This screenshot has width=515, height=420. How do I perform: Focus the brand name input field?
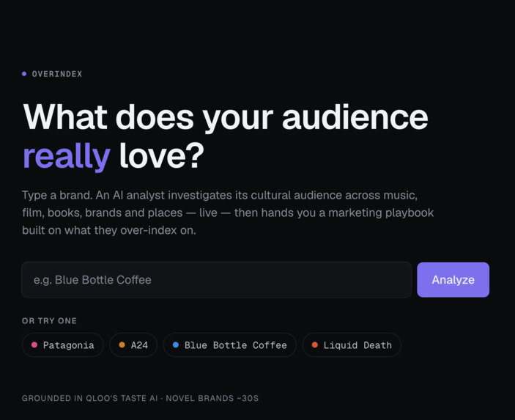(216, 280)
